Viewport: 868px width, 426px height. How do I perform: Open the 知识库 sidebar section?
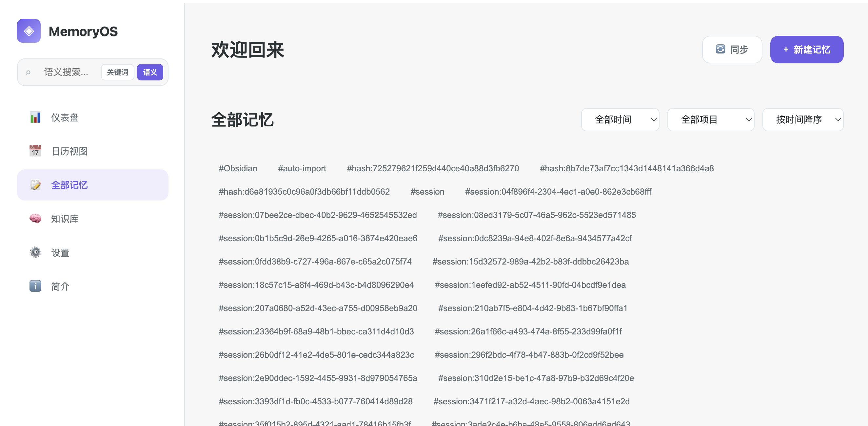pyautogui.click(x=65, y=219)
